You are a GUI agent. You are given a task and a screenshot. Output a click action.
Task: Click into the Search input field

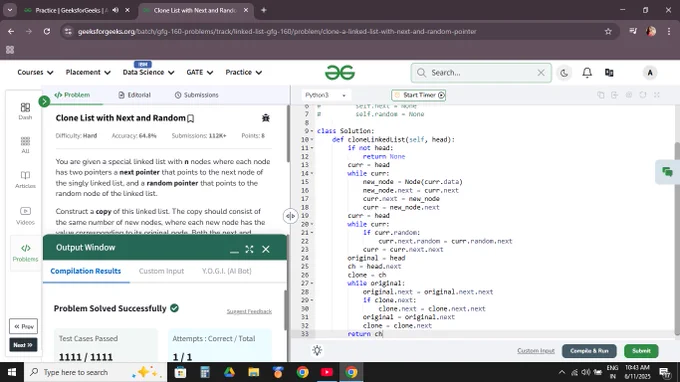[x=481, y=73]
